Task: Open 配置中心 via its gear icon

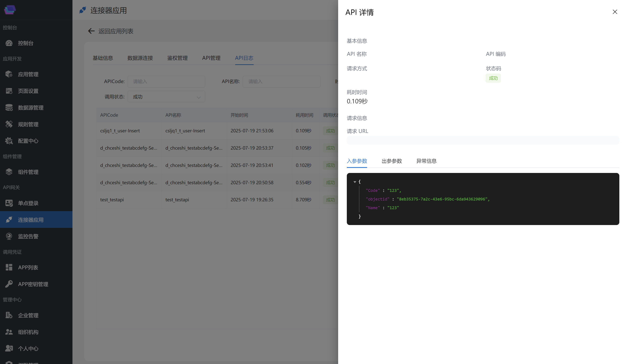Action: [x=9, y=141]
